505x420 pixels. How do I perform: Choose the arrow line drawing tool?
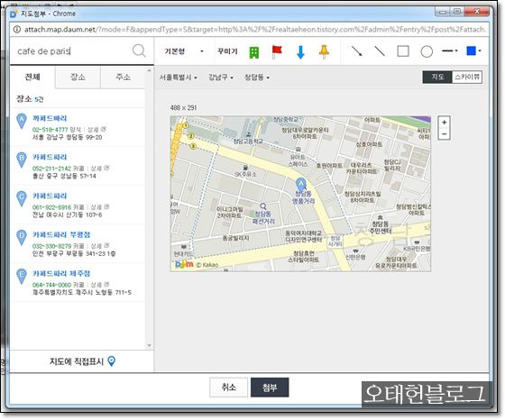(356, 51)
